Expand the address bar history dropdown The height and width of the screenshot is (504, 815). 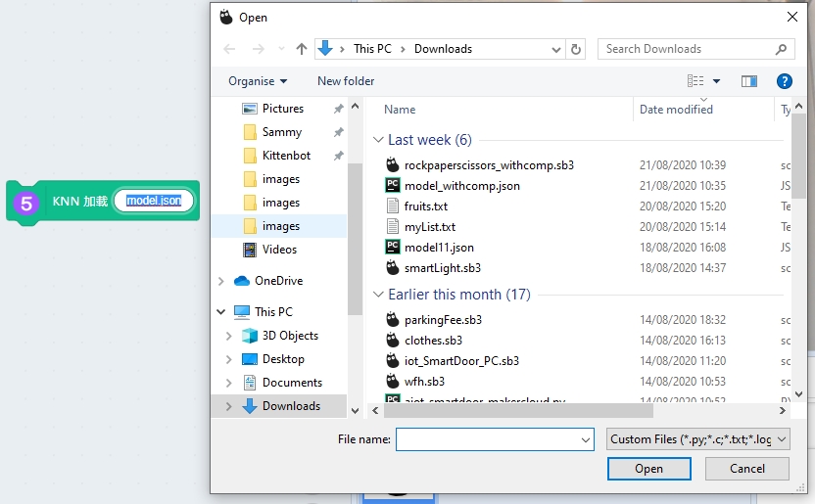555,49
